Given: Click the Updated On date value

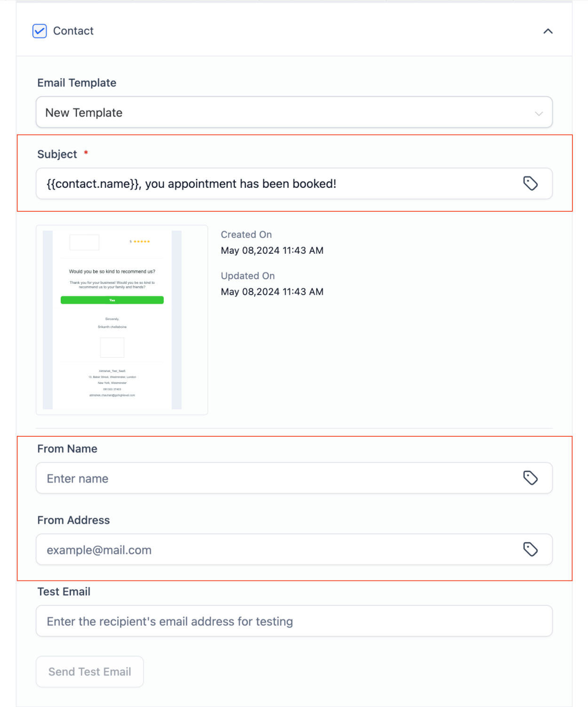Looking at the screenshot, I should [x=272, y=292].
